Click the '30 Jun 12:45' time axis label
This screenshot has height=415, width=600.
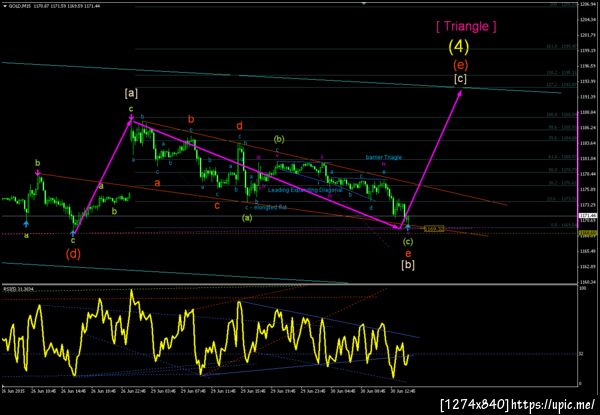point(401,391)
